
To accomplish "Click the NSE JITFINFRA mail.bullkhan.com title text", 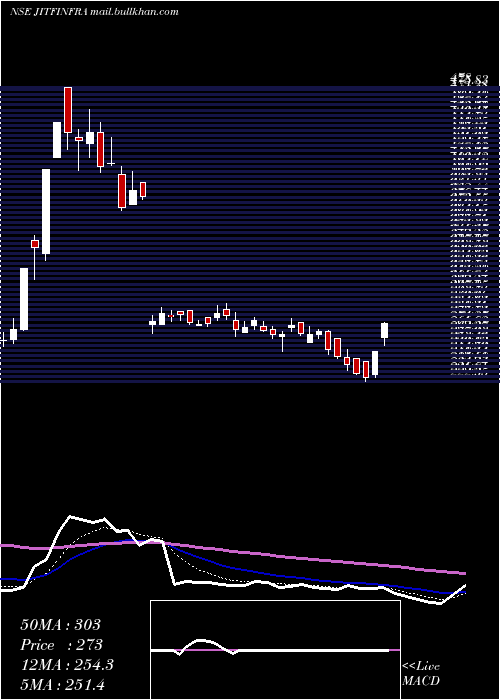I will (94, 11).
